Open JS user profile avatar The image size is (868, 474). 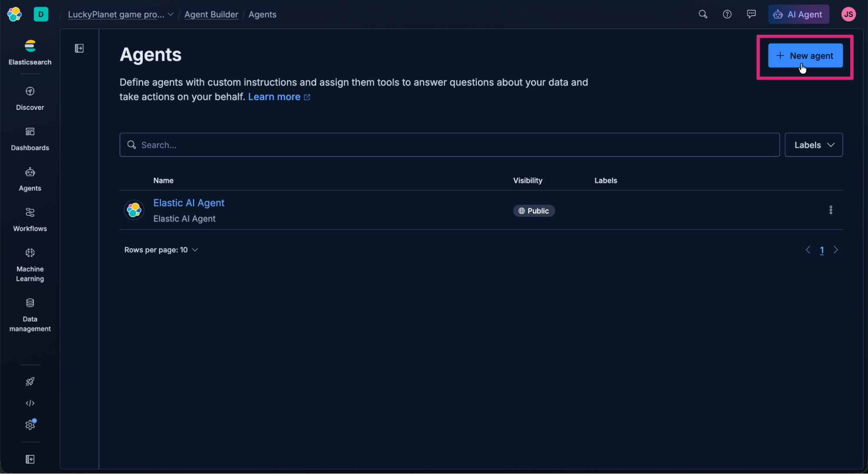click(x=848, y=14)
